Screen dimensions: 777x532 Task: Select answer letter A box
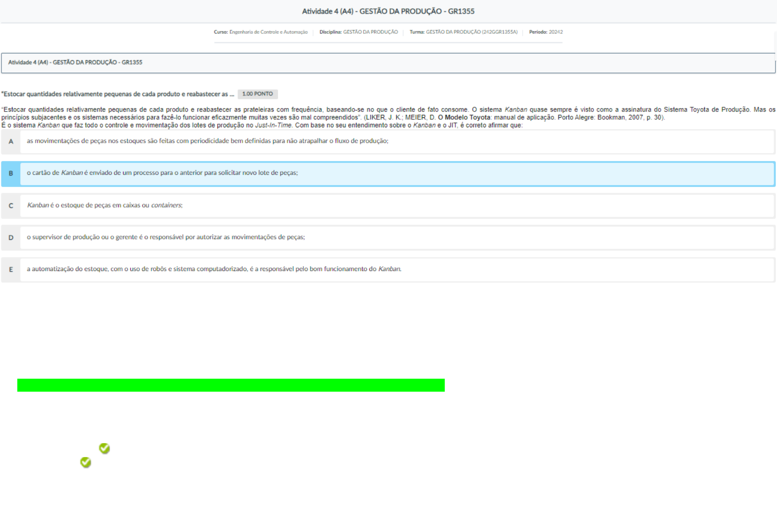coord(11,142)
